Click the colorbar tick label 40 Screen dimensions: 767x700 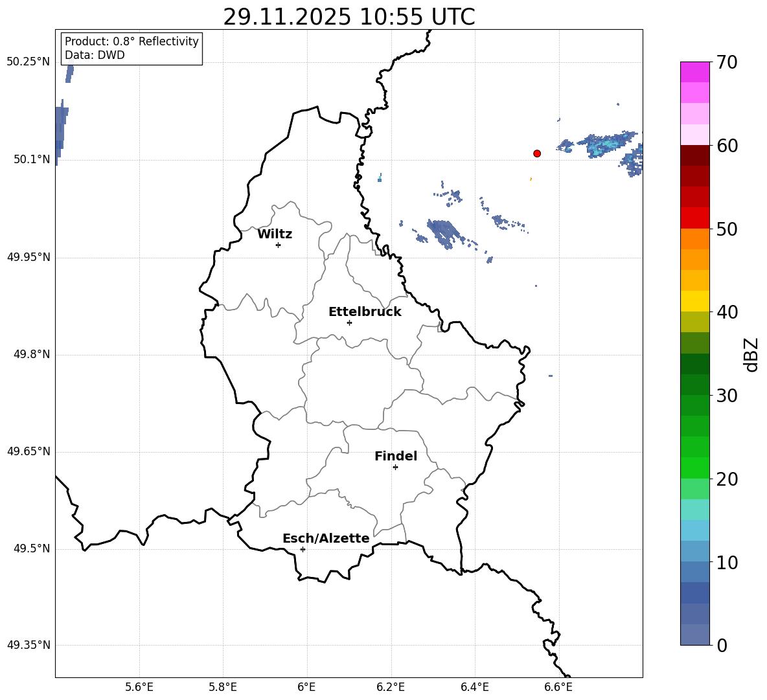(727, 312)
